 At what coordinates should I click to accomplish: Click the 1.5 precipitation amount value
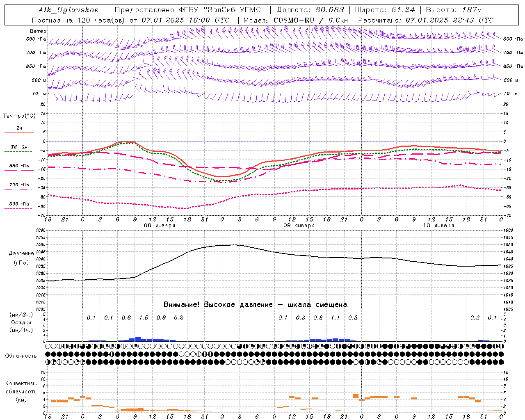144,318
